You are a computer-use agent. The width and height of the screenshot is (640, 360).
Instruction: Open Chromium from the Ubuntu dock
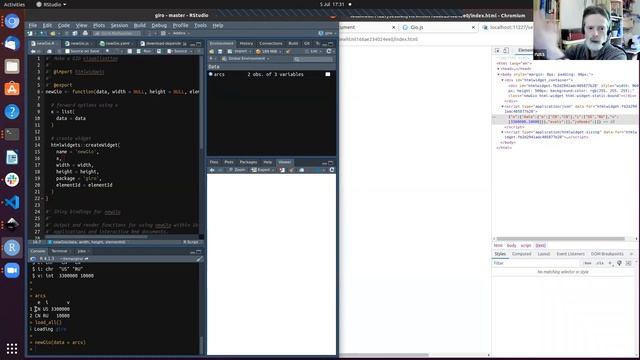tap(12, 21)
